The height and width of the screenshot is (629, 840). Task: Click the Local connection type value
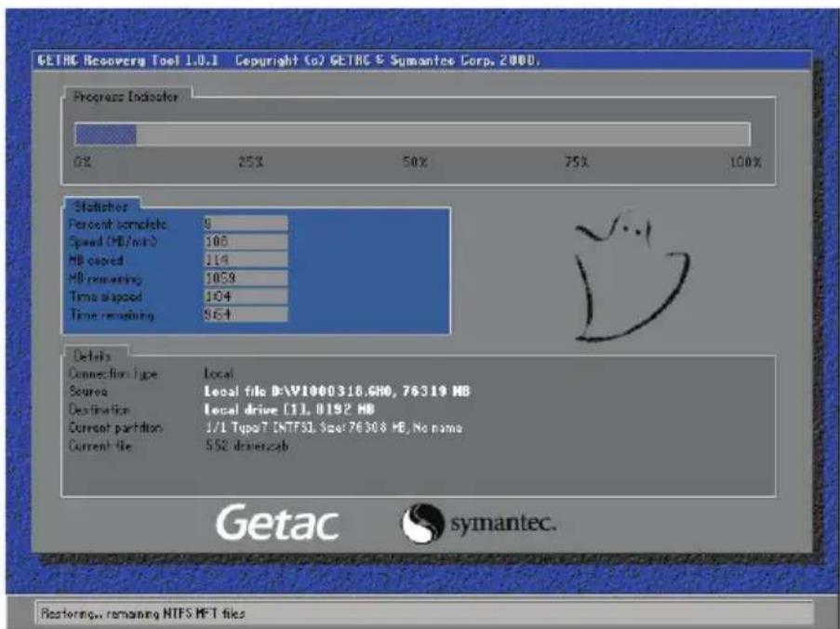[219, 373]
